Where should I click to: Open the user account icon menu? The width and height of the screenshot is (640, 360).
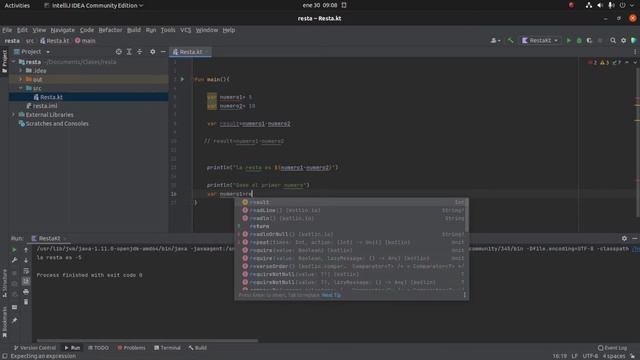(495, 40)
